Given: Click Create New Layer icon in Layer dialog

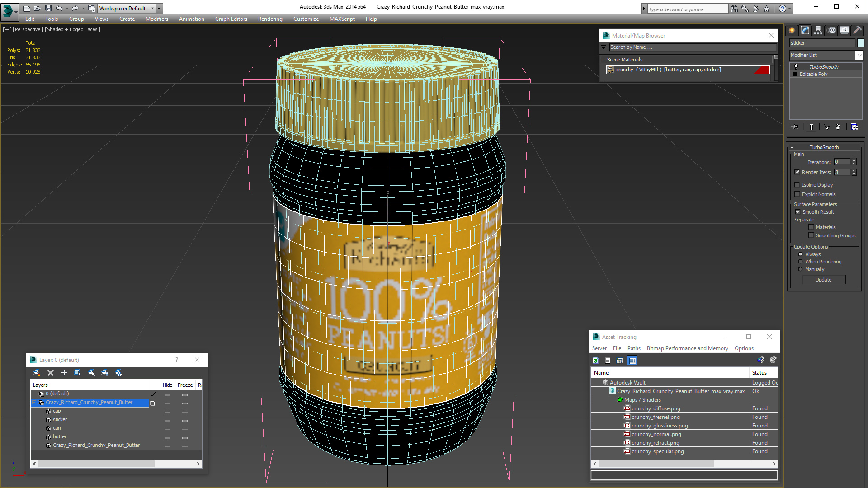Looking at the screenshot, I should point(37,373).
